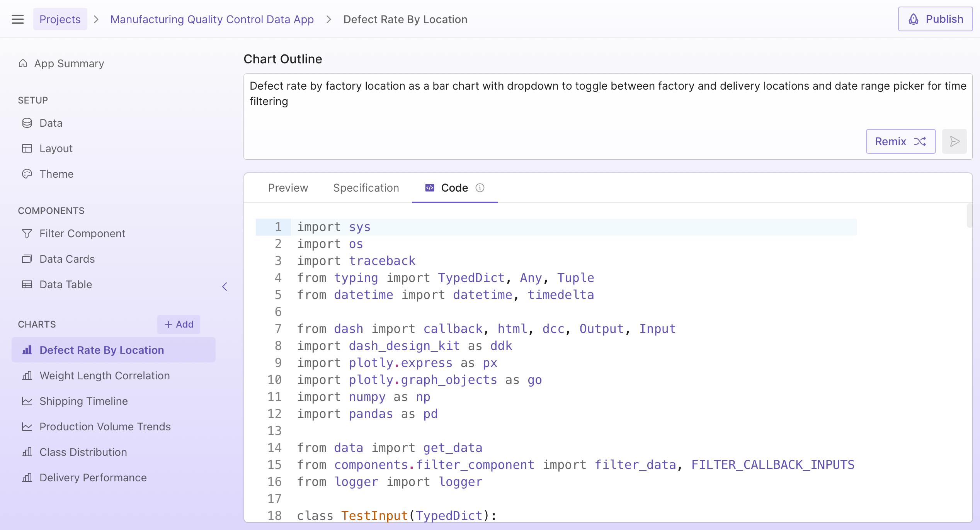
Task: Switch to the Specification tab
Action: click(366, 188)
